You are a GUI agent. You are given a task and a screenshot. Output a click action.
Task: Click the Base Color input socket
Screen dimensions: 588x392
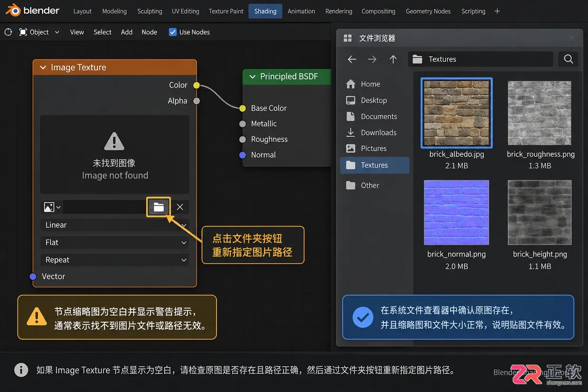point(243,108)
